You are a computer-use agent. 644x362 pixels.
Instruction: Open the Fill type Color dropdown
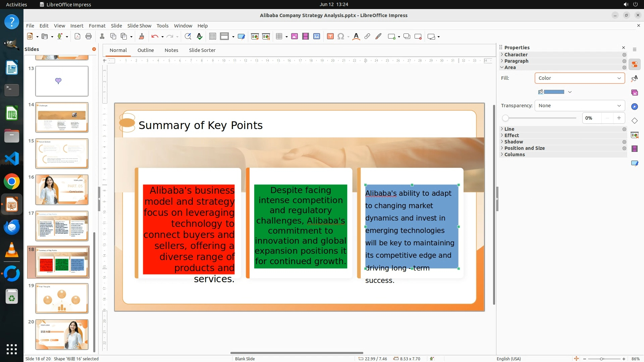[579, 78]
